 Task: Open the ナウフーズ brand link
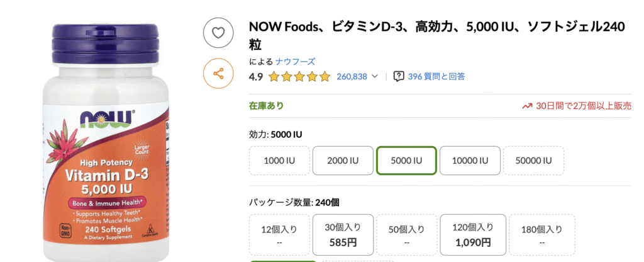pos(295,62)
